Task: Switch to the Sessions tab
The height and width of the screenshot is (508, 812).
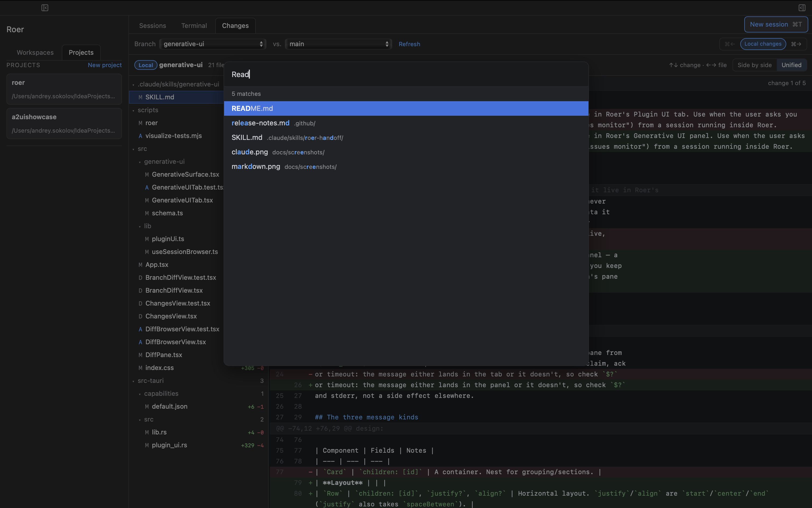Action: (153, 26)
